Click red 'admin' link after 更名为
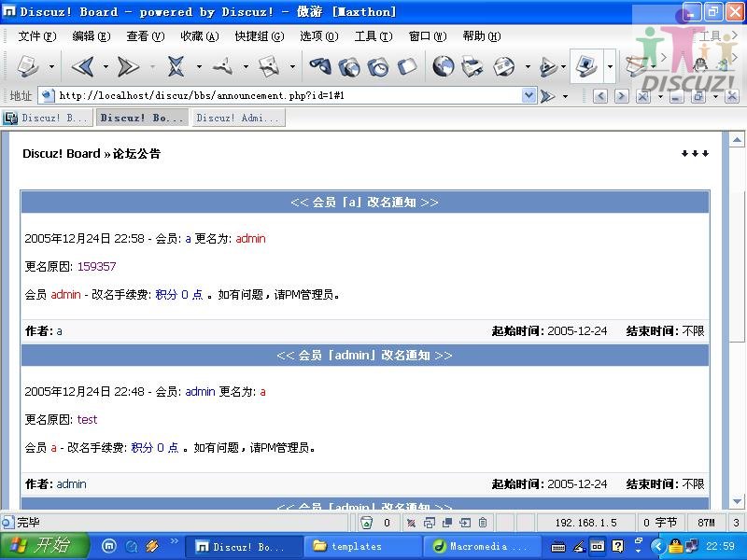 [x=250, y=239]
